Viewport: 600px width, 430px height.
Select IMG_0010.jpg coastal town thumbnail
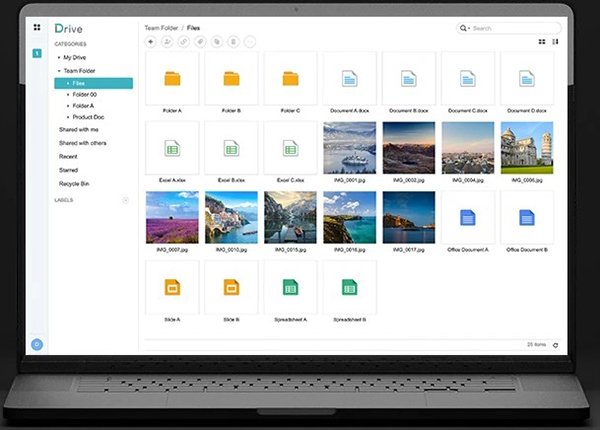tap(232, 217)
